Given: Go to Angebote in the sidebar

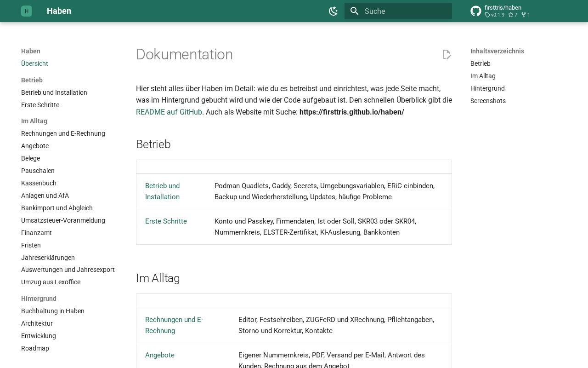Looking at the screenshot, I should [x=35, y=146].
